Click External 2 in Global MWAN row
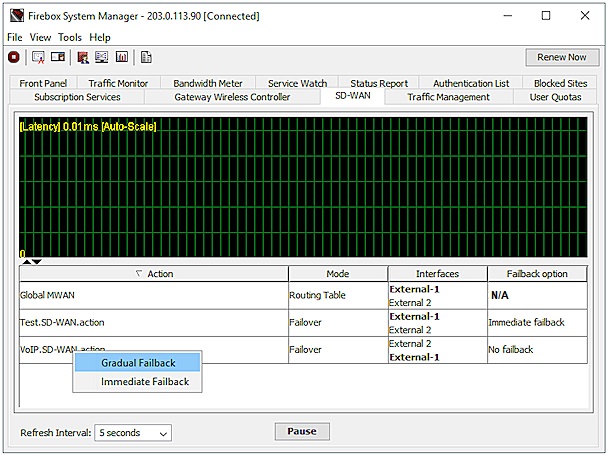 pyautogui.click(x=410, y=303)
